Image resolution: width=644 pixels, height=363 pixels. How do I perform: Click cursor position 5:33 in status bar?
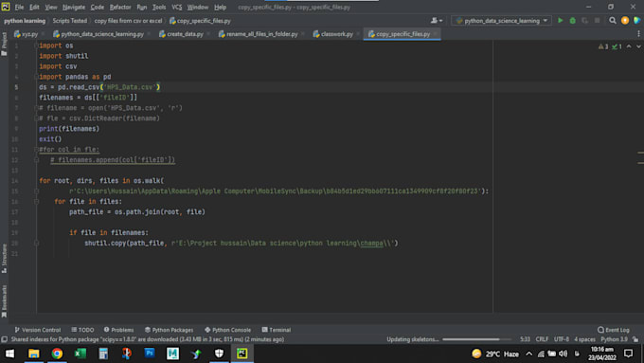pos(525,339)
